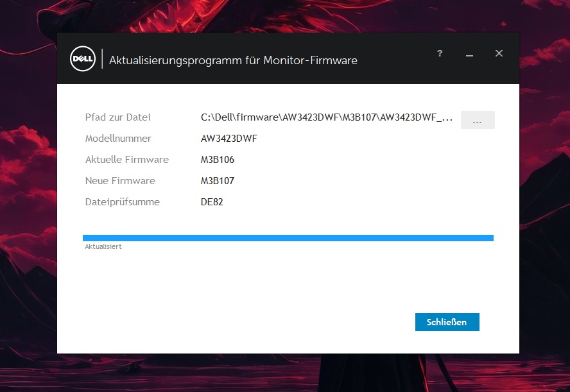Click the Dell logo icon
Viewport: 570px width, 392px height.
(x=83, y=58)
